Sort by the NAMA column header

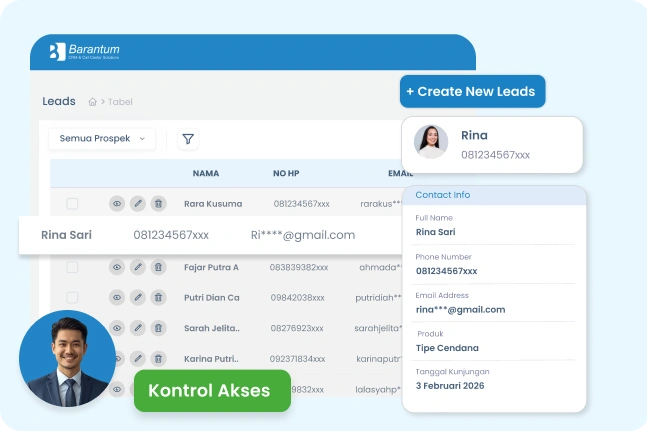tap(206, 173)
